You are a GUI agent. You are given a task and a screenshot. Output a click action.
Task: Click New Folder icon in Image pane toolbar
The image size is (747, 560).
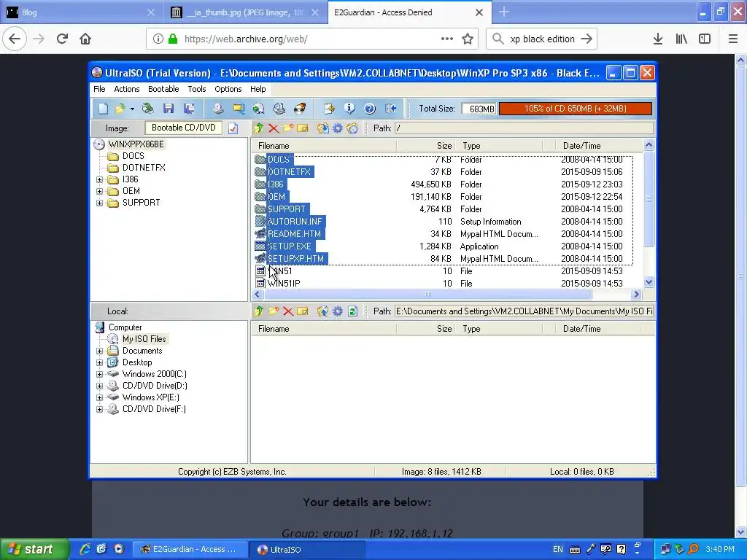click(x=288, y=128)
